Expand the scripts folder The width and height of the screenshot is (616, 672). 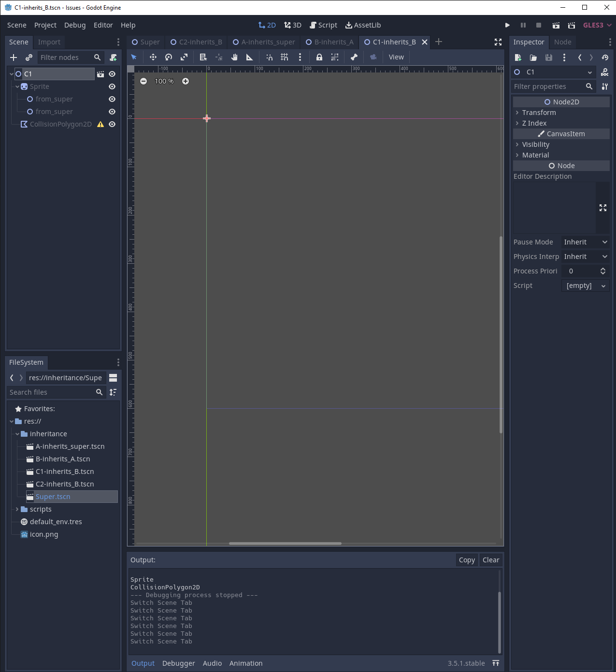point(17,509)
